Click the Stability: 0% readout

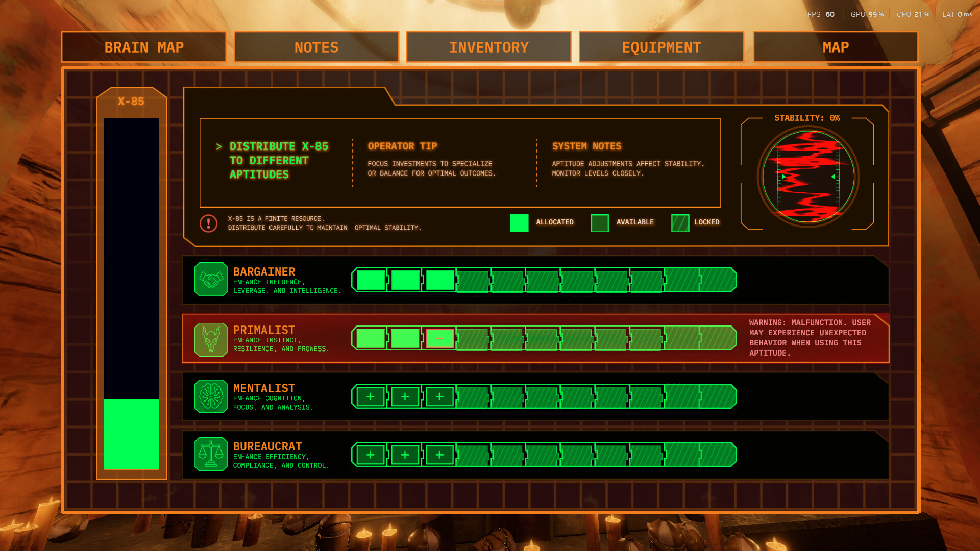point(807,118)
